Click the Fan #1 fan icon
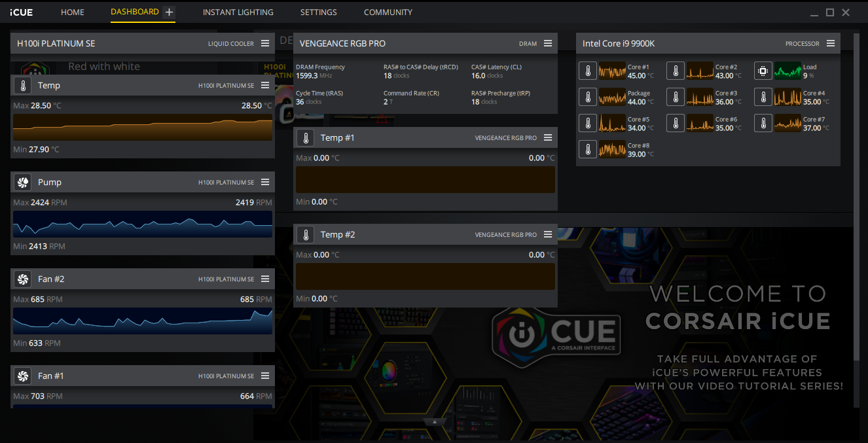This screenshot has width=868, height=443. pos(23,376)
